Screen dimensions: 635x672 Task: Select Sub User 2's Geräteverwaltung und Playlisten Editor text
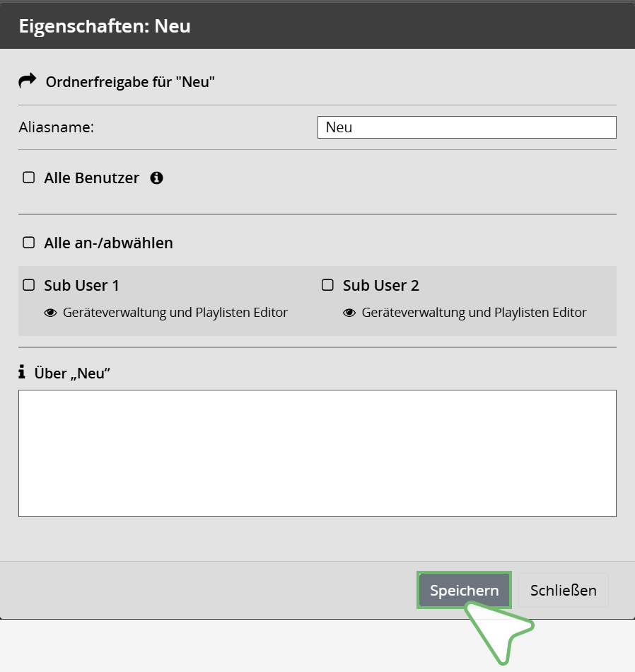click(x=474, y=313)
